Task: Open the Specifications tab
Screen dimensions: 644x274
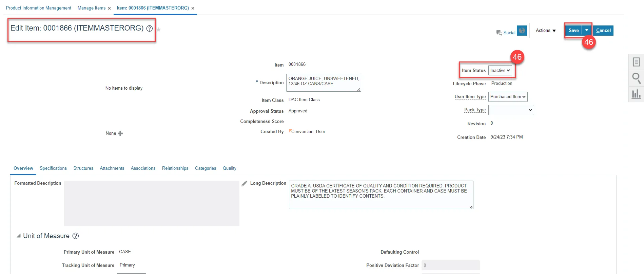Action: 53,168
